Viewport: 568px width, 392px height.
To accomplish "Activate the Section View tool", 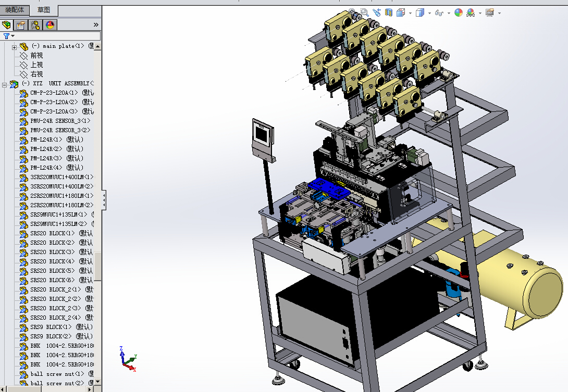I will coord(389,12).
